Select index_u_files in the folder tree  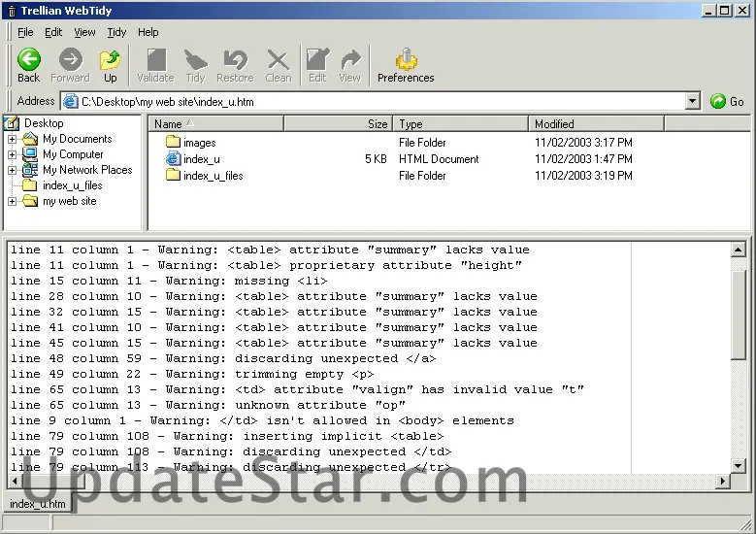(x=73, y=185)
